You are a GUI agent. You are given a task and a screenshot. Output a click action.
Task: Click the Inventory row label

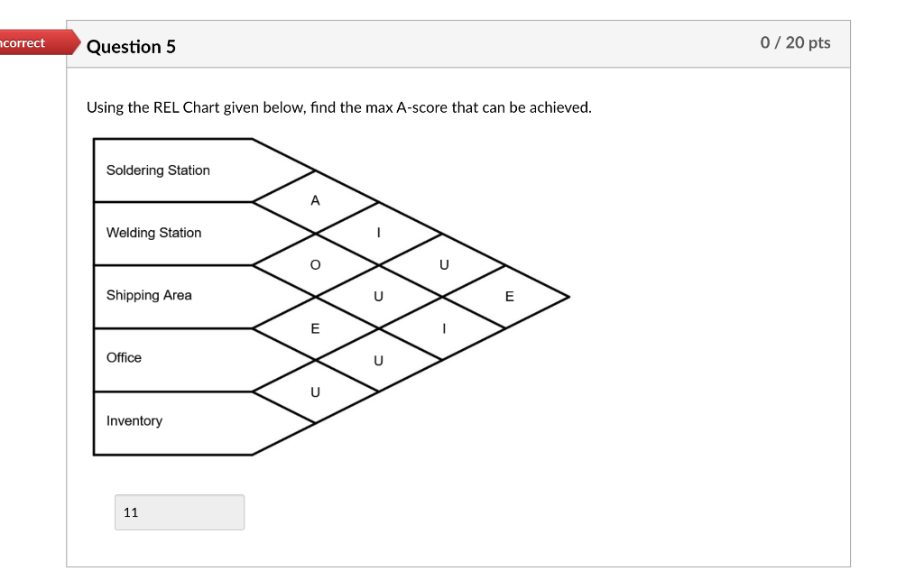[x=134, y=420]
